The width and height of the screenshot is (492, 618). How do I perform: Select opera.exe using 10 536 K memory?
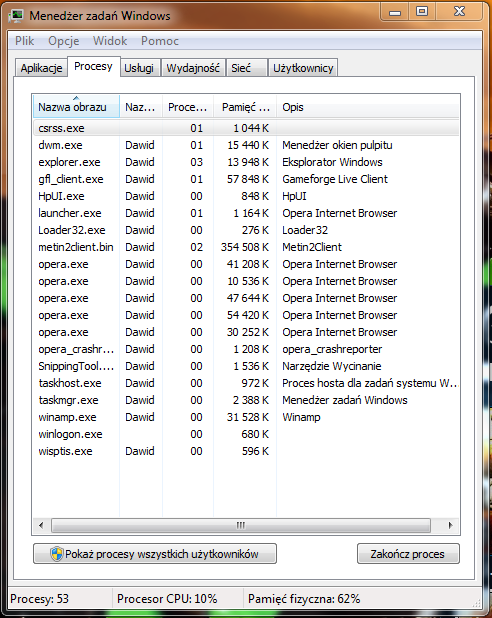tap(246, 281)
